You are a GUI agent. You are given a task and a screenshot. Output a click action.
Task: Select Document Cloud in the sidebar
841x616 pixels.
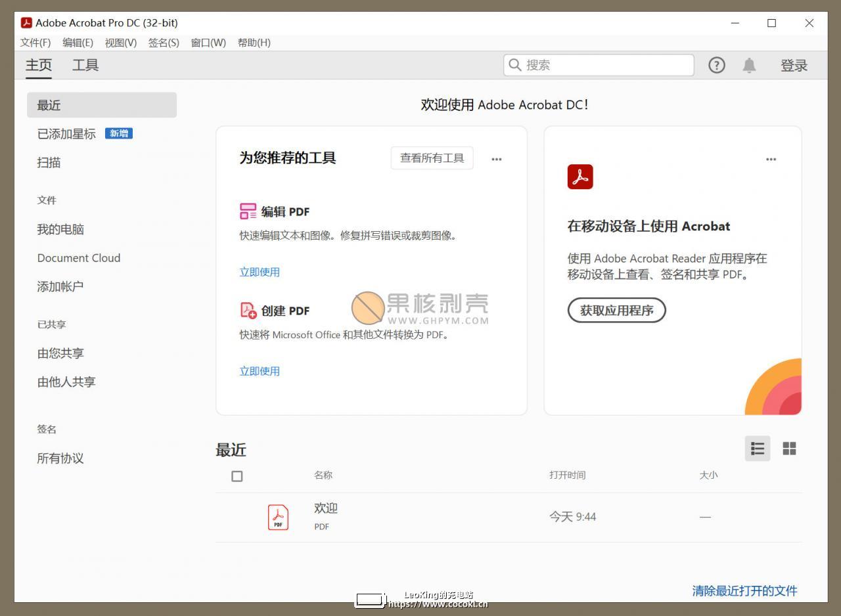[79, 258]
